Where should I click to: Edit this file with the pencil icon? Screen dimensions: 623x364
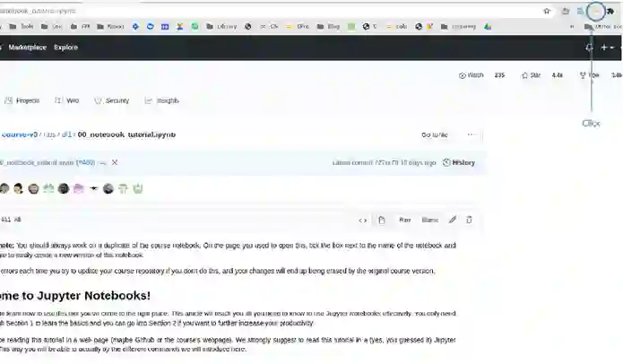(x=453, y=220)
